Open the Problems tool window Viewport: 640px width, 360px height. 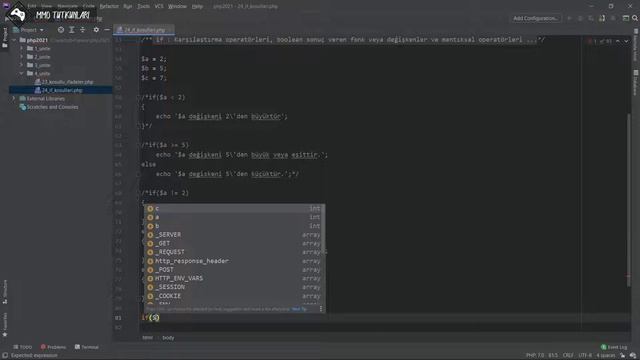click(53, 347)
